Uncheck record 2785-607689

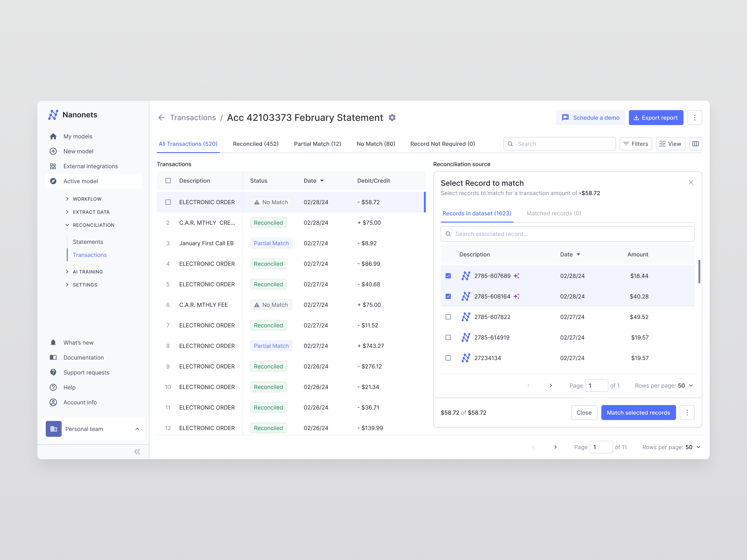[x=448, y=276]
